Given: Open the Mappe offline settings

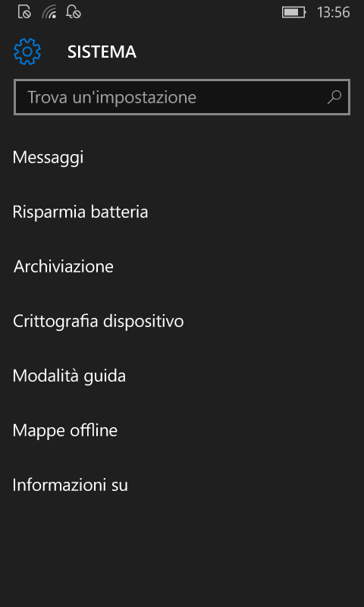Looking at the screenshot, I should click(182, 430).
